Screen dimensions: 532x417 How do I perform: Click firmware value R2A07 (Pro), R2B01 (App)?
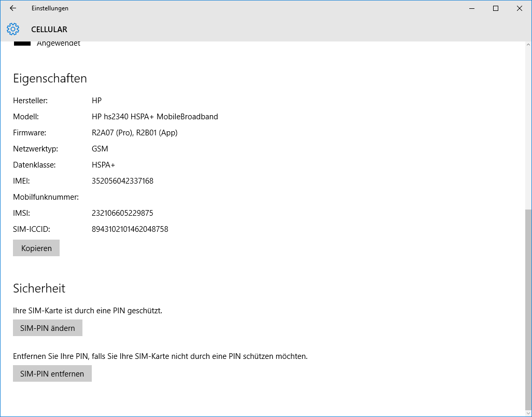tap(135, 133)
